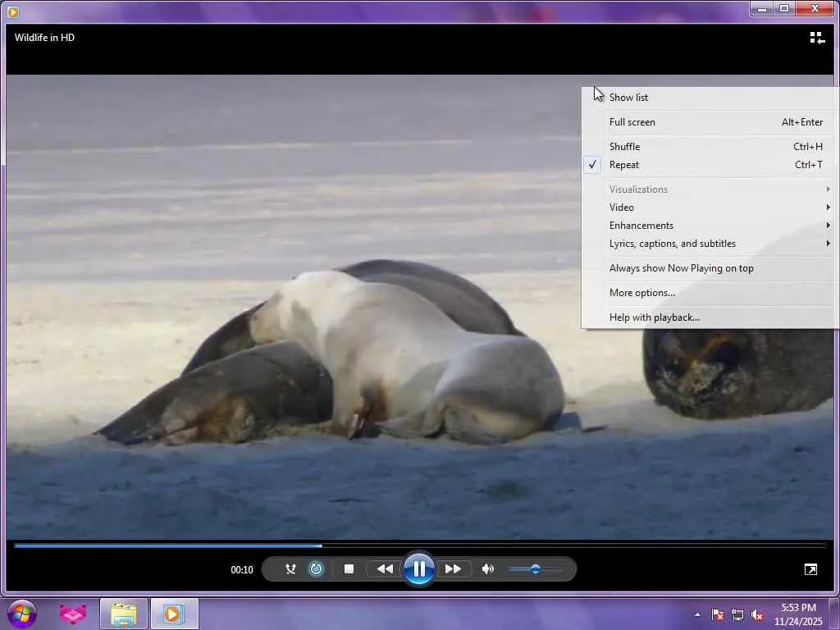The image size is (840, 630).
Task: Toggle shuffle button in playback controls
Action: click(x=290, y=568)
